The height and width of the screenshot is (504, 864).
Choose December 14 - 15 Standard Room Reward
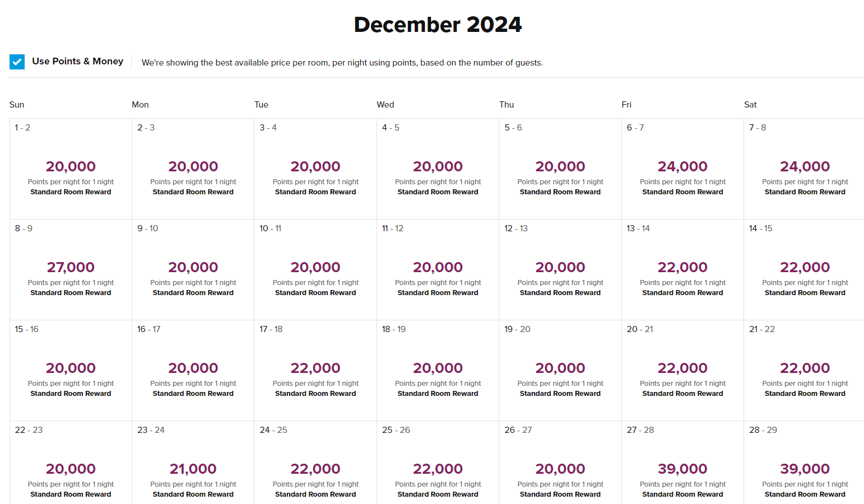pyautogui.click(x=804, y=269)
